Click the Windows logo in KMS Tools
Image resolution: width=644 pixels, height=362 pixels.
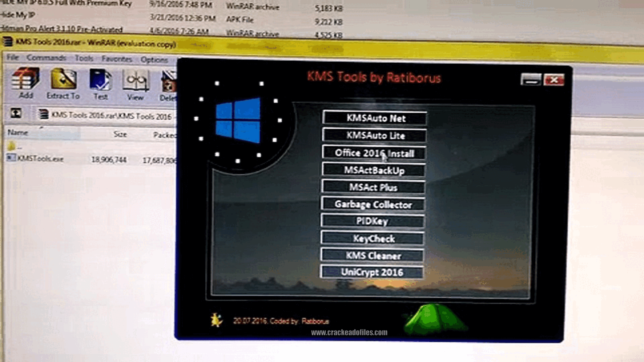(x=238, y=120)
